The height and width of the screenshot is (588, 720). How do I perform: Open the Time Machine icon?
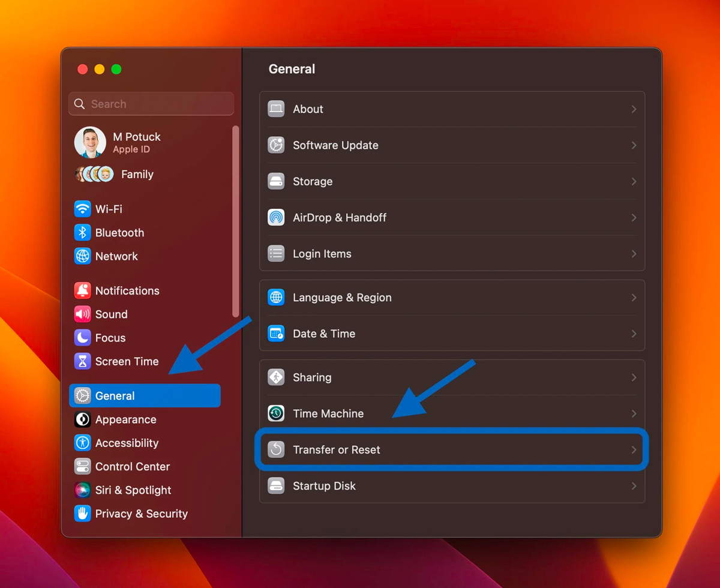click(x=276, y=413)
